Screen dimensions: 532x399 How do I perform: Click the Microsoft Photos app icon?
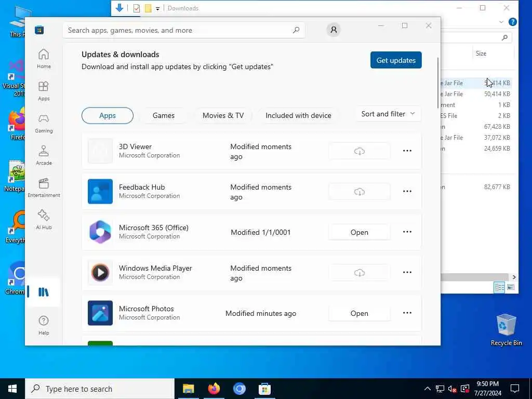point(100,313)
